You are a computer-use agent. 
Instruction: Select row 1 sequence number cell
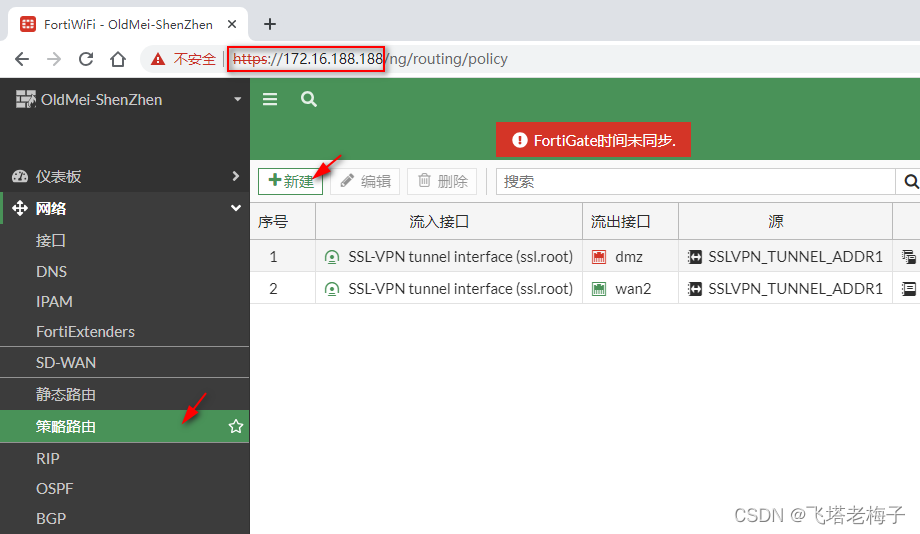pyautogui.click(x=283, y=256)
